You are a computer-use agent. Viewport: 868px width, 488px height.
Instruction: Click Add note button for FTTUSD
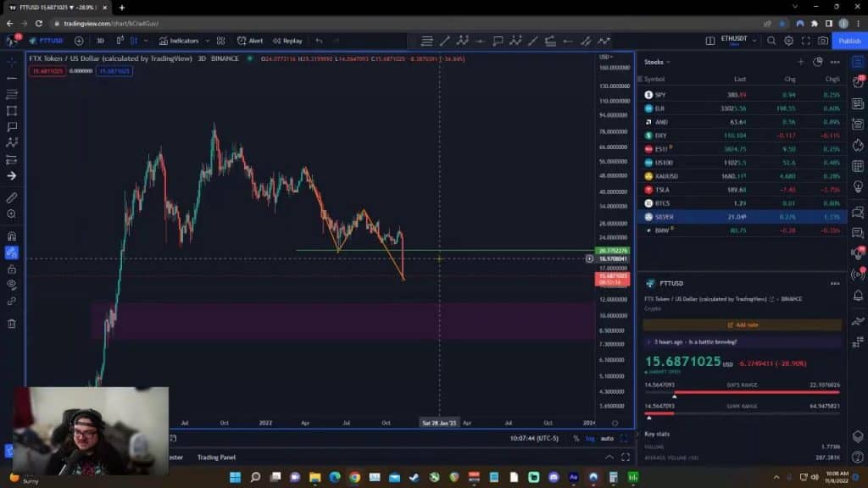click(x=742, y=324)
